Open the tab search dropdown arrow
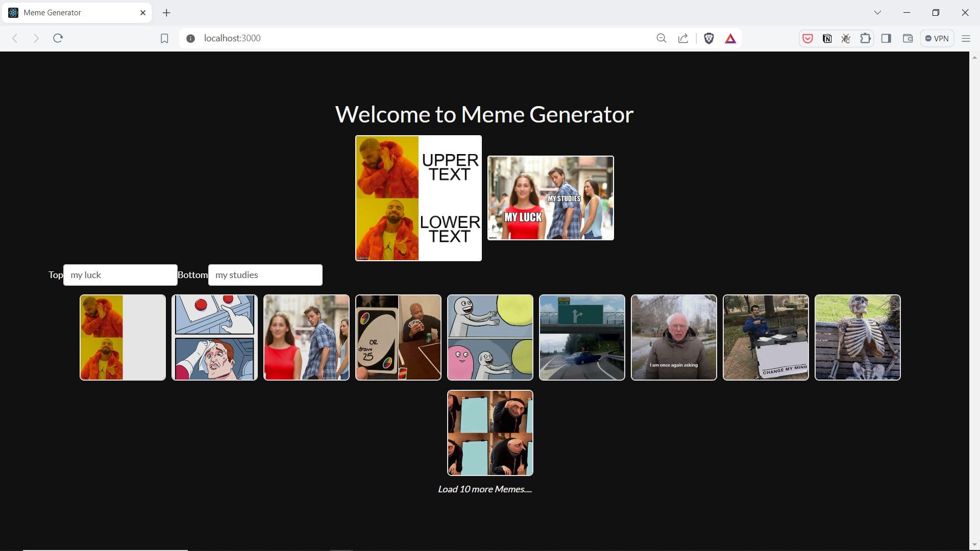The height and width of the screenshot is (551, 980). [877, 13]
